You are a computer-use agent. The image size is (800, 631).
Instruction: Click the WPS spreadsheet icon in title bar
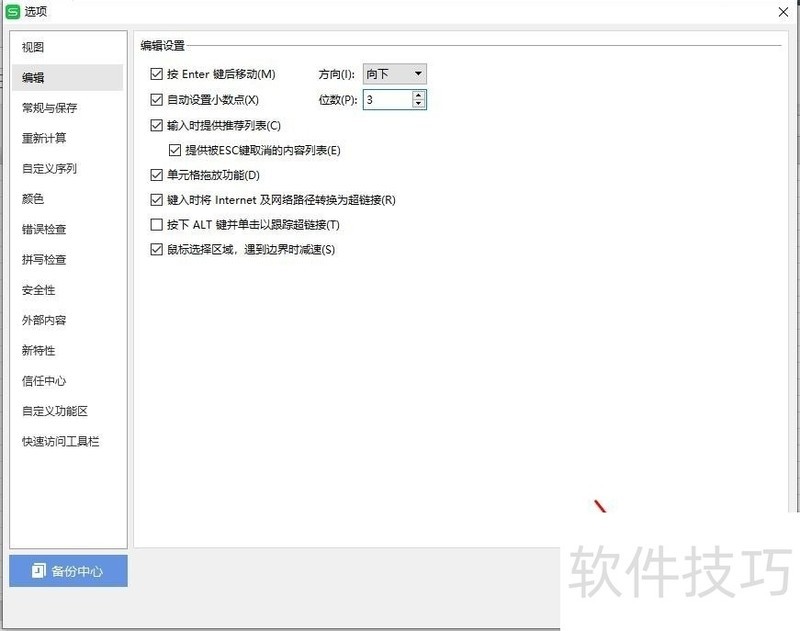pyautogui.click(x=13, y=12)
